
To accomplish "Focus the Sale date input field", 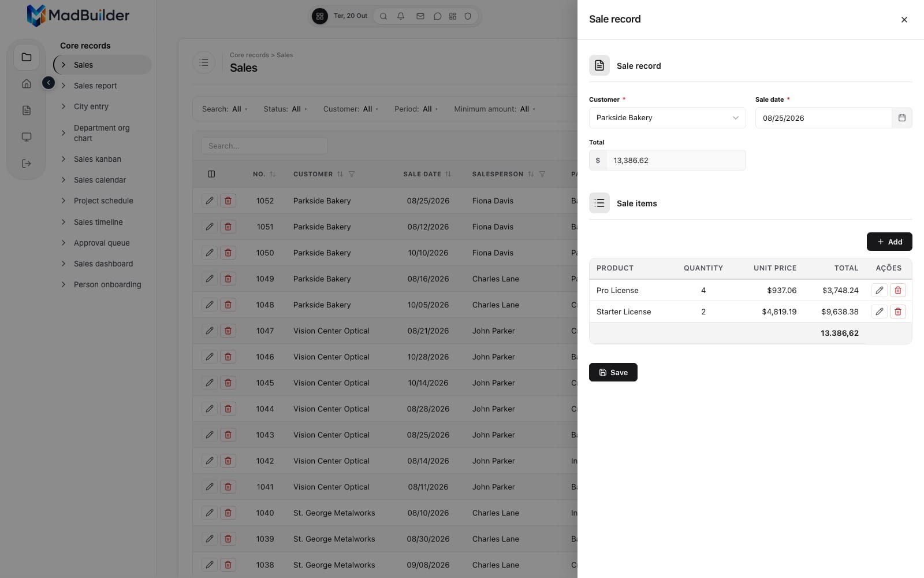I will 824,118.
